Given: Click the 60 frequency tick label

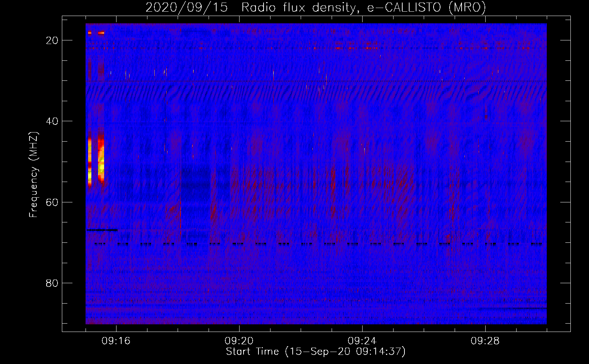Looking at the screenshot, I should (52, 202).
